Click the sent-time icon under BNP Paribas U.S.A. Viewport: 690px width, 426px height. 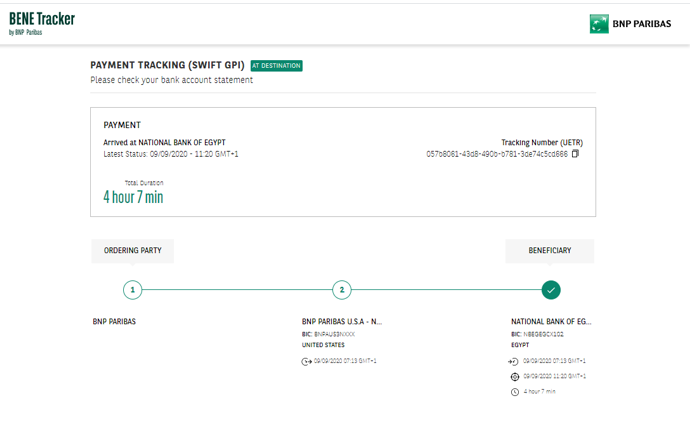[x=306, y=361]
